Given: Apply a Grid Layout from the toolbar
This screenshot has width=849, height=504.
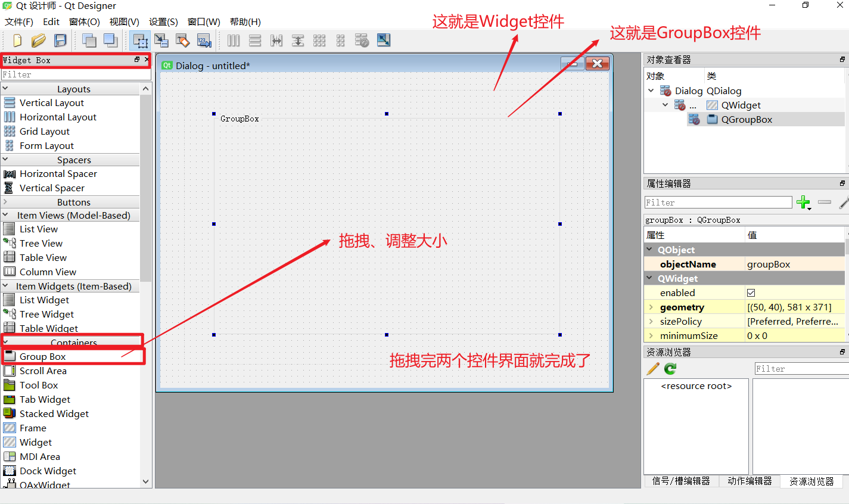Looking at the screenshot, I should pyautogui.click(x=319, y=41).
